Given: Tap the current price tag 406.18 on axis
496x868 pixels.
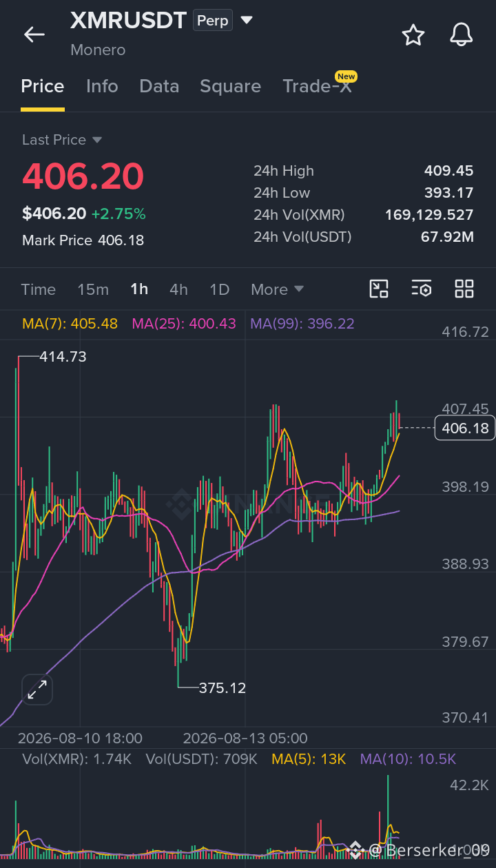Looking at the screenshot, I should 465,428.
